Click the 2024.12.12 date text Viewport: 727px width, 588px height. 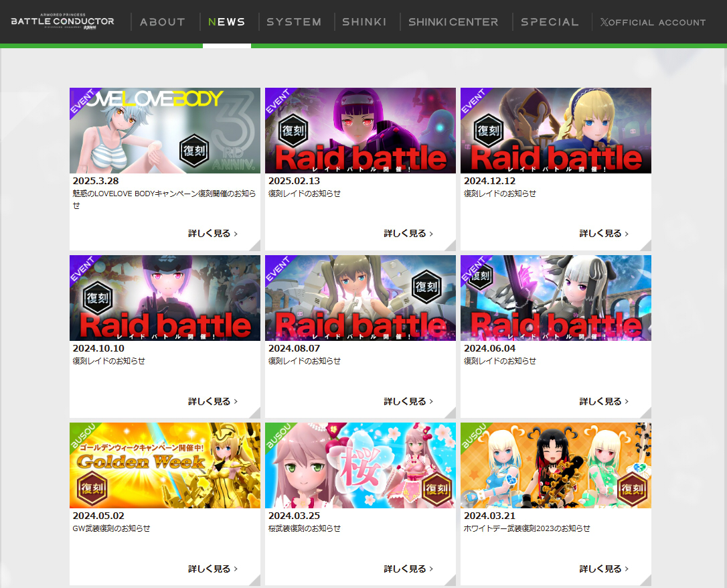coord(489,181)
